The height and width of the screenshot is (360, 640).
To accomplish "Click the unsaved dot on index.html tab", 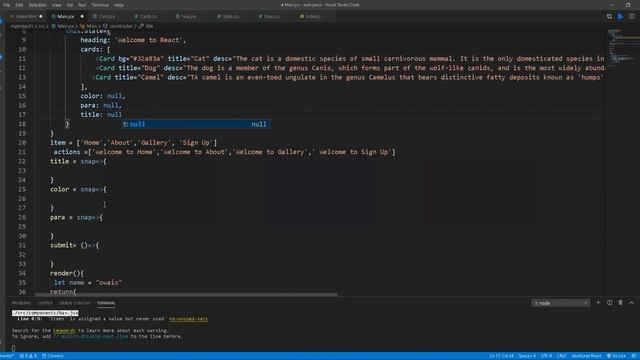I will [40, 17].
